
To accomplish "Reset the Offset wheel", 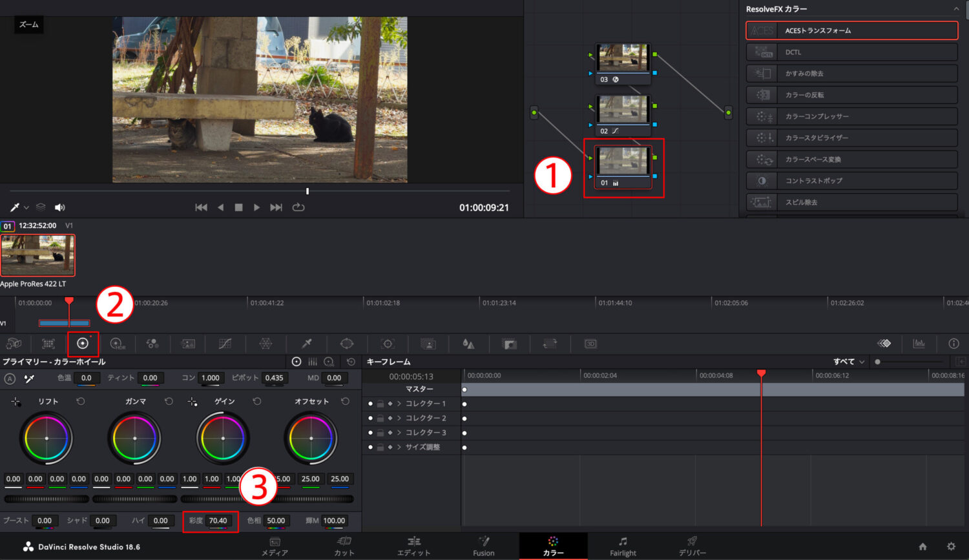I will [345, 401].
